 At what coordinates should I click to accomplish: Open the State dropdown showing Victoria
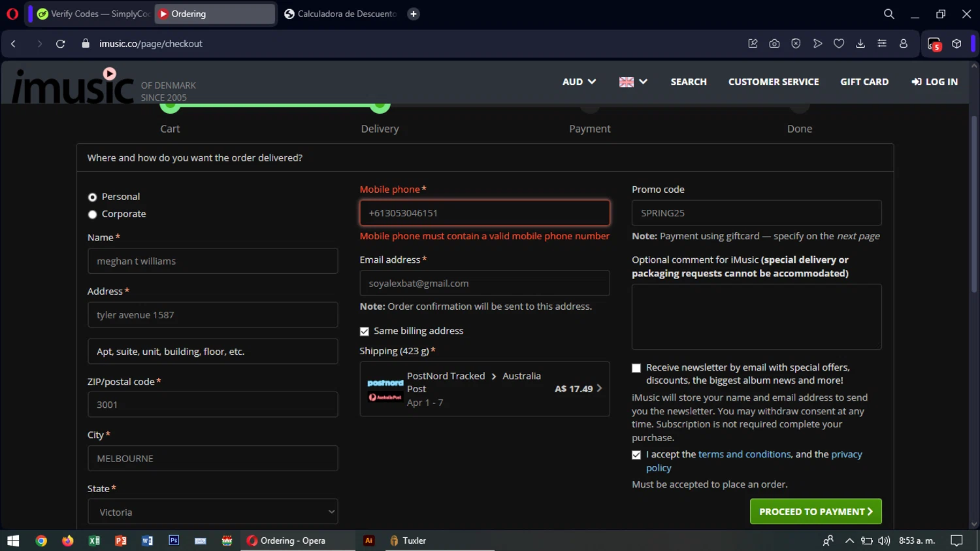coord(213,512)
